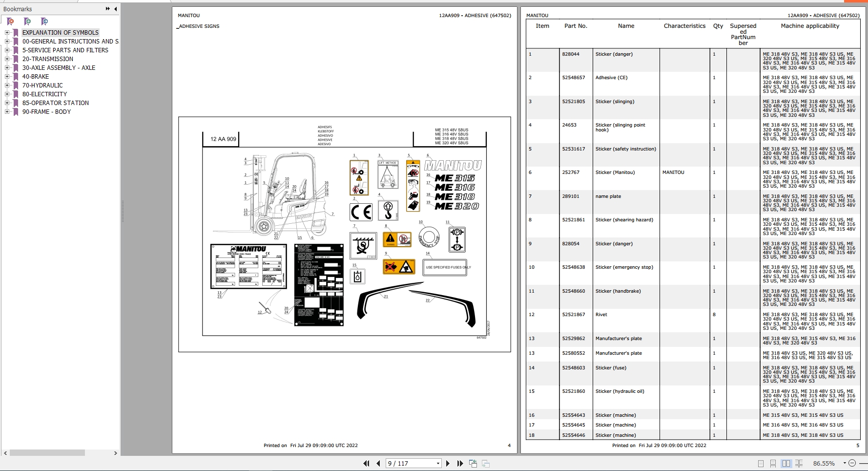Click the Machine applicability column header

click(810, 26)
